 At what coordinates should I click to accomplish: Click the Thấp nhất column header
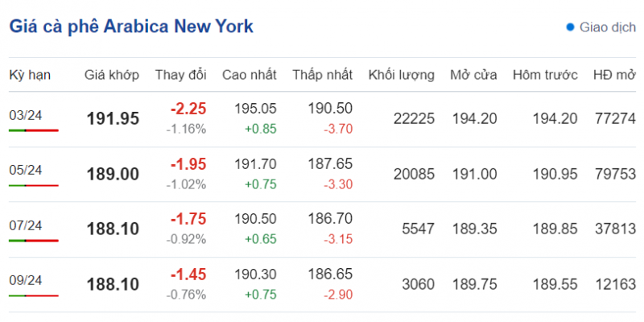322,75
